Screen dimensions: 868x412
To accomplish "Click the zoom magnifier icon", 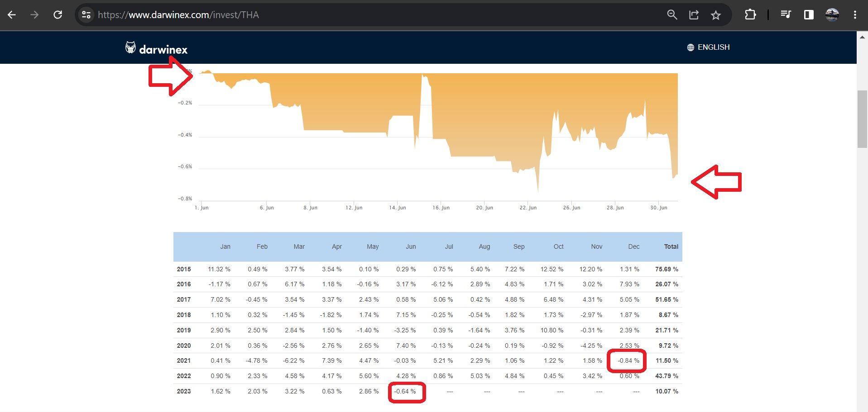I will point(672,15).
